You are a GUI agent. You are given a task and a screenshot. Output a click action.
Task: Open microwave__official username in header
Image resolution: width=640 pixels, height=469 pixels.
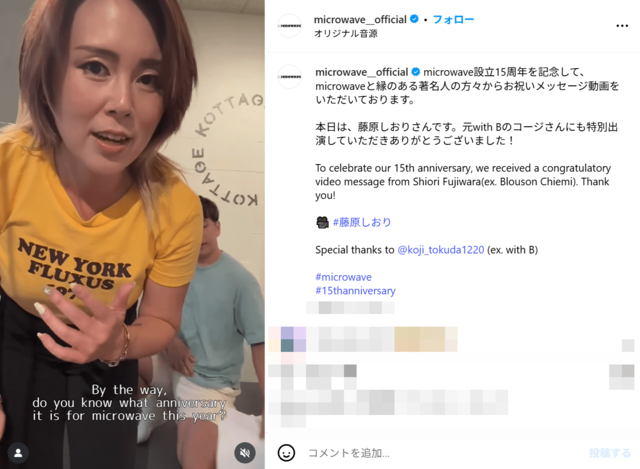360,19
